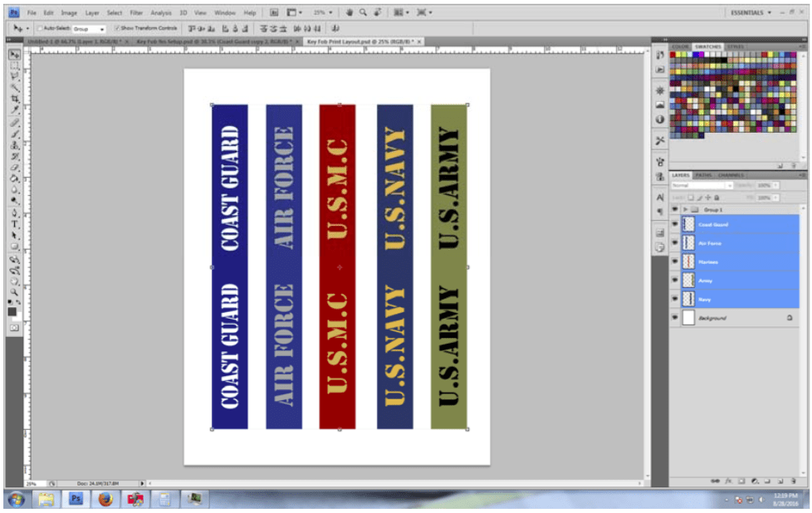Switch to the Paths tab

(703, 175)
